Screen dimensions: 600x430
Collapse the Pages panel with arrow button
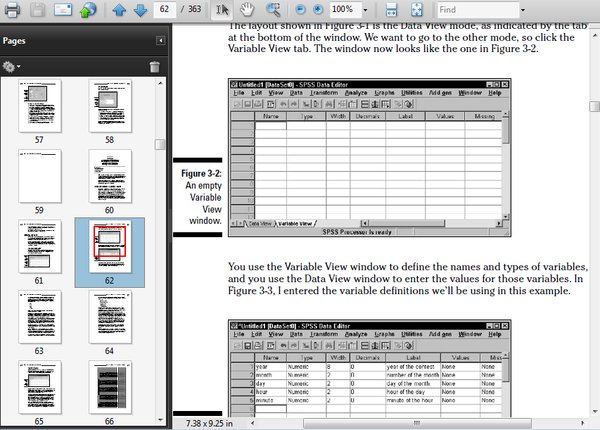[161, 41]
